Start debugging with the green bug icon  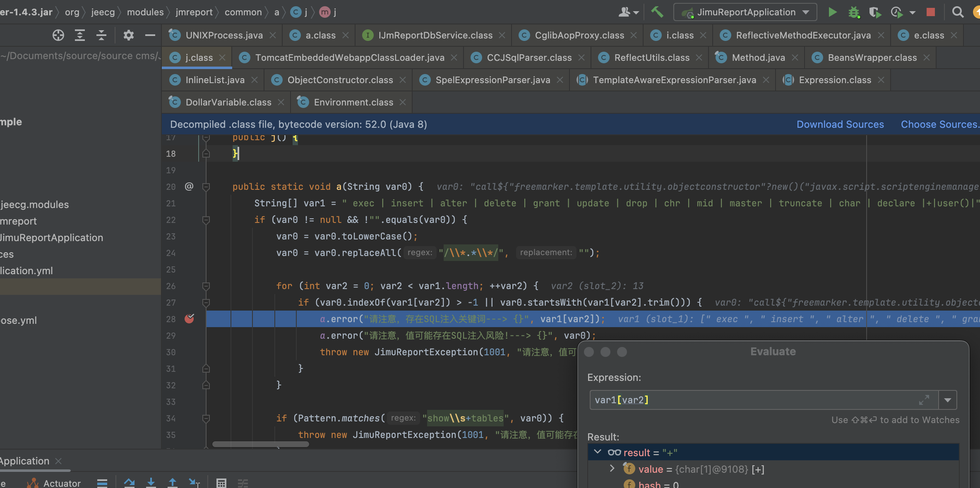pyautogui.click(x=854, y=12)
